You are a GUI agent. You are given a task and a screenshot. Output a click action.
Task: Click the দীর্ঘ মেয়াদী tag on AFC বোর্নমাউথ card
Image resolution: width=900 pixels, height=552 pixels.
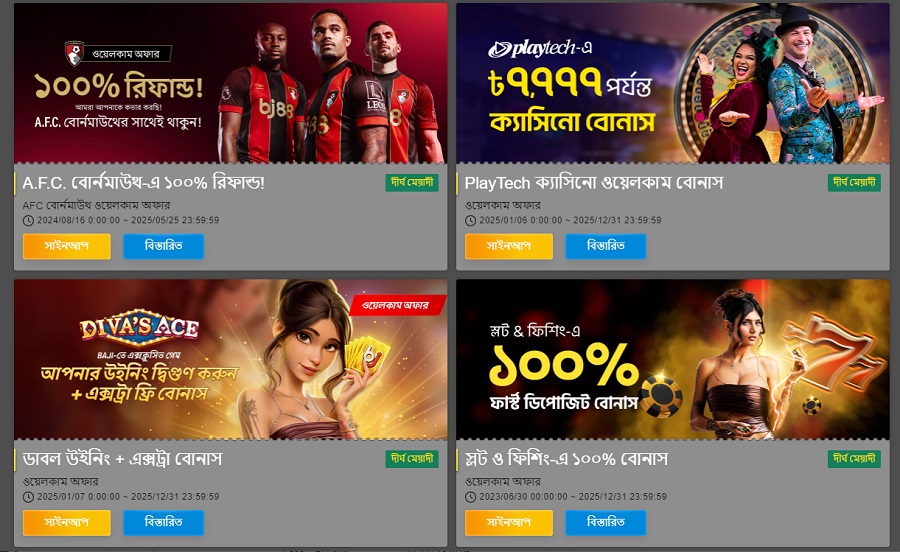[x=412, y=182]
